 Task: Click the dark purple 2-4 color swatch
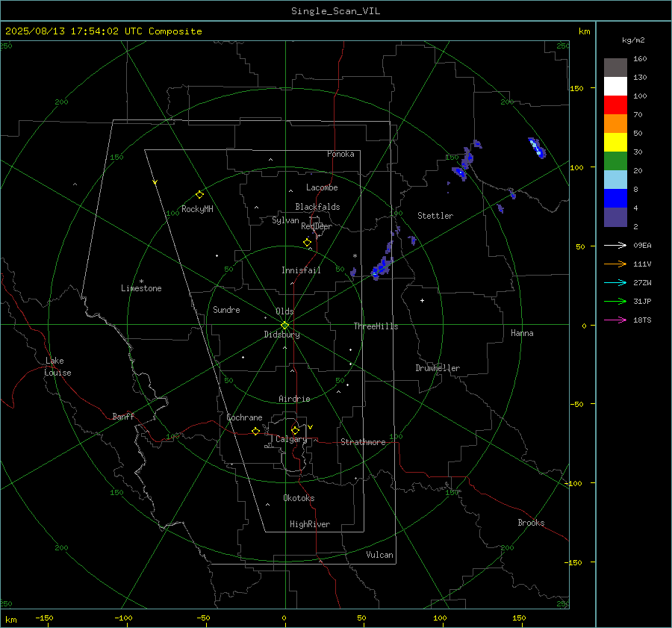615,217
